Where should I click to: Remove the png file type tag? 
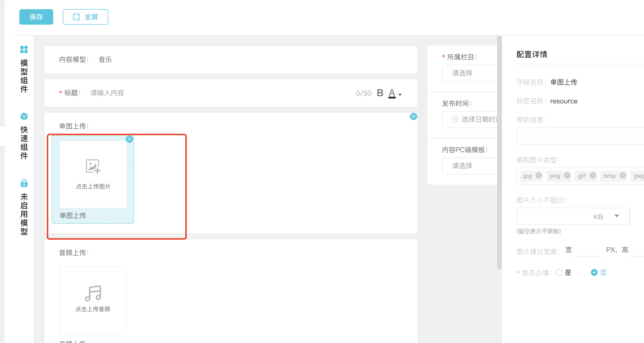click(x=567, y=176)
